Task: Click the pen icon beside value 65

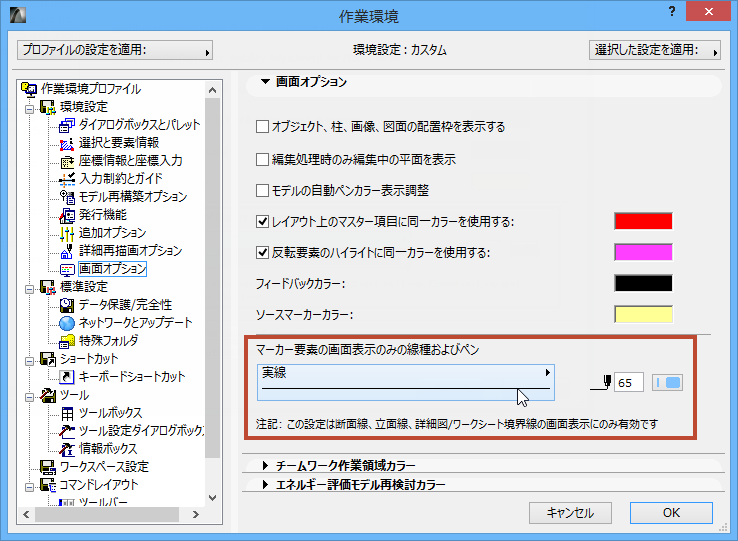Action: (x=601, y=383)
